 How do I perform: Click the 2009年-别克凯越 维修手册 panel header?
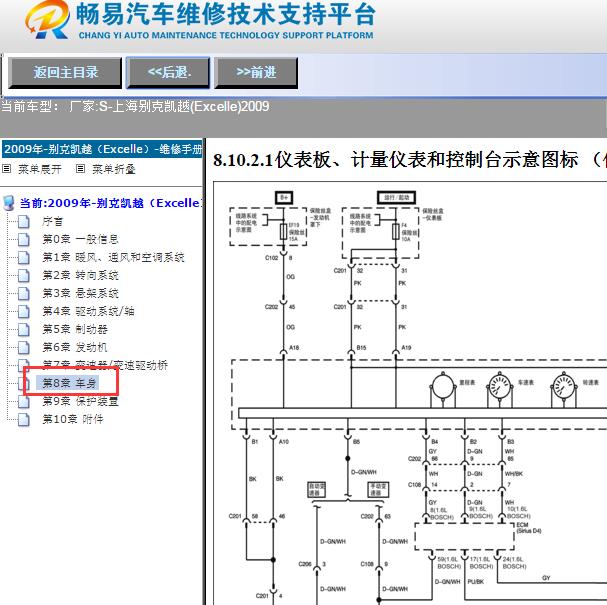102,149
